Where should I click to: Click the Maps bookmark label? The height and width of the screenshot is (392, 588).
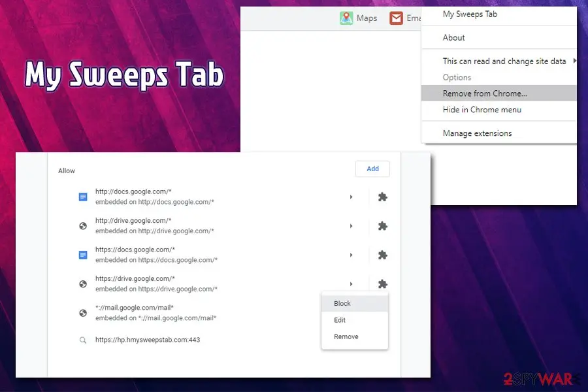pyautogui.click(x=367, y=18)
